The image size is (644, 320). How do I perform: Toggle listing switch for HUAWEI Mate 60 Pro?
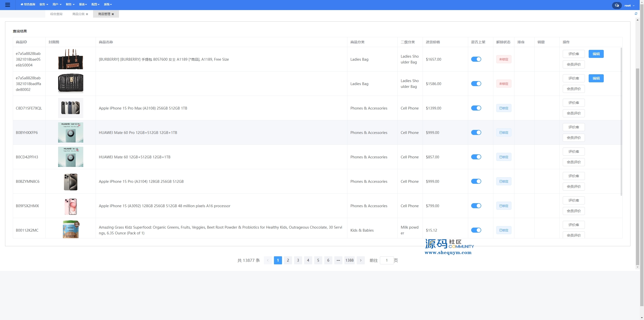476,132
